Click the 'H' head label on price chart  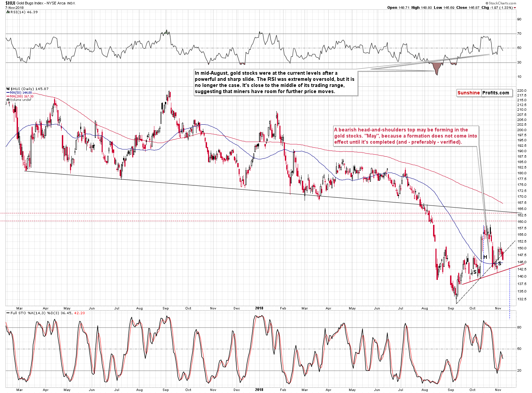click(485, 257)
